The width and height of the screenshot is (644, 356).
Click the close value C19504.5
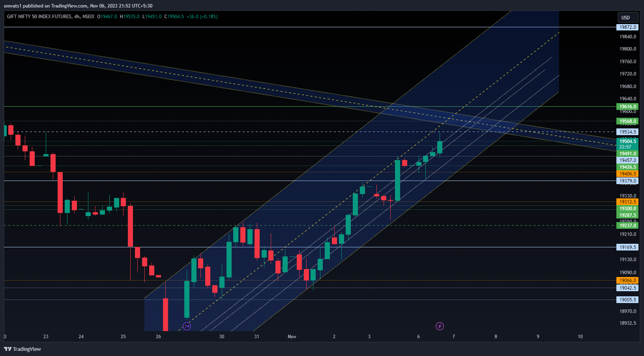click(x=174, y=17)
